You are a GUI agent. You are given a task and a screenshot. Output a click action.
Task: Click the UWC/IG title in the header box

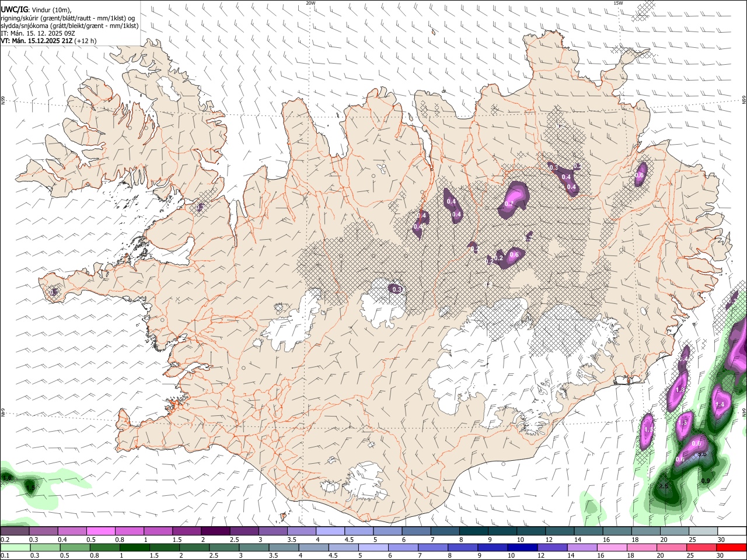pyautogui.click(x=14, y=9)
